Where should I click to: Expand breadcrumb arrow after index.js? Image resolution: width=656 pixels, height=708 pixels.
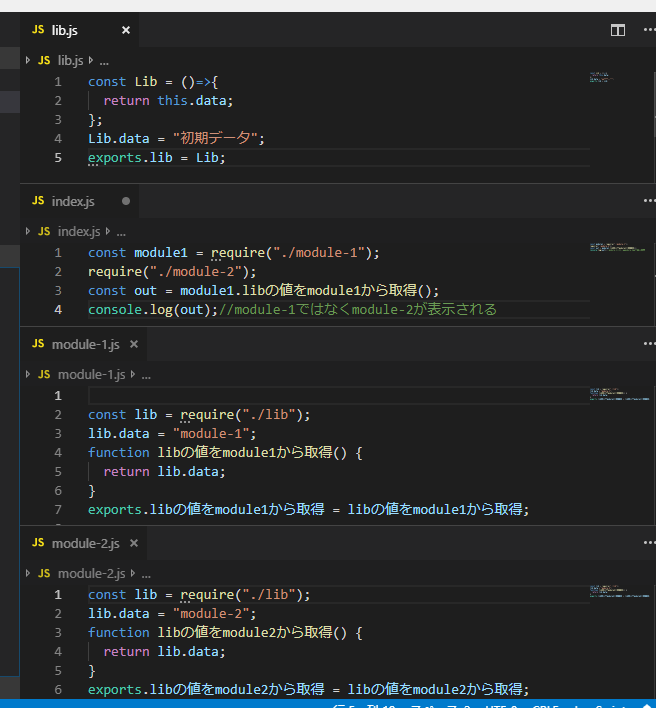[x=107, y=231]
